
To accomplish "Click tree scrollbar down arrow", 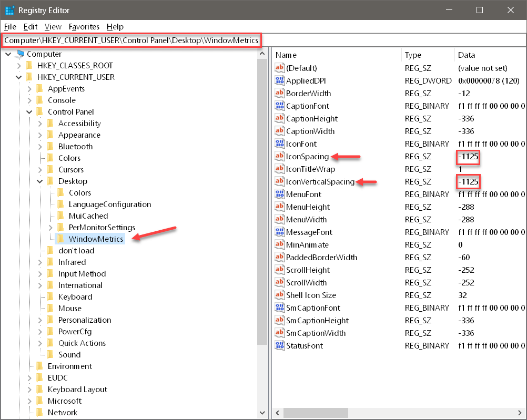I will (x=262, y=413).
